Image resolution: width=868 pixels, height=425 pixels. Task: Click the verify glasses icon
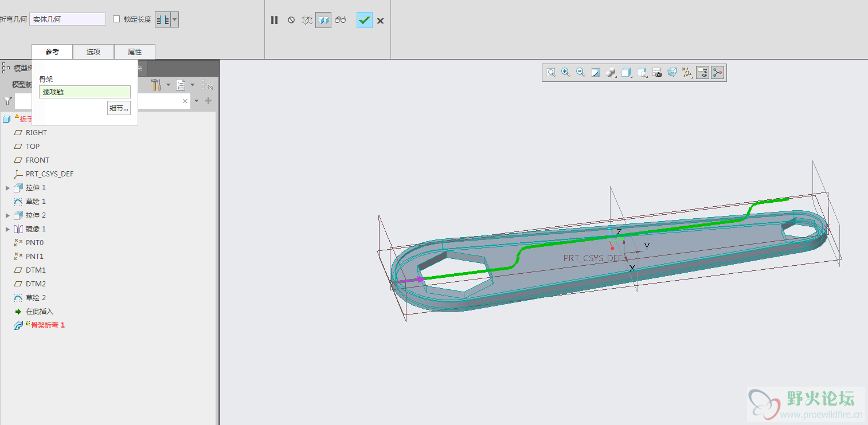pyautogui.click(x=341, y=20)
